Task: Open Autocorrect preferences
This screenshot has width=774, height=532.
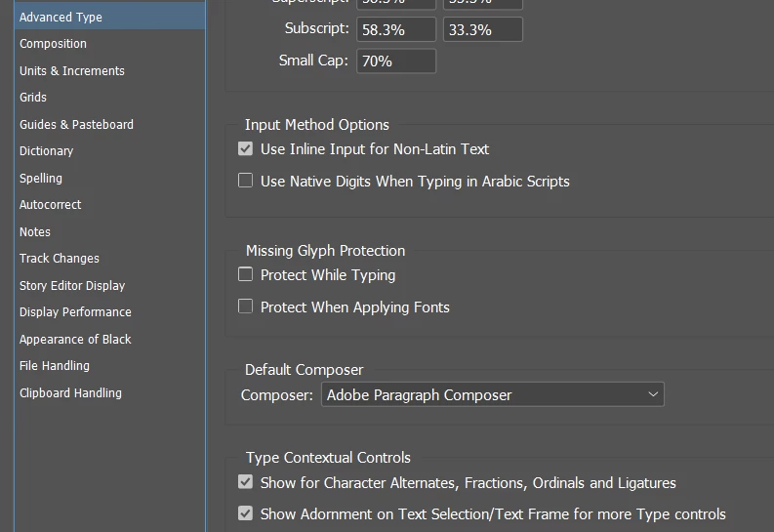Action: pos(51,205)
